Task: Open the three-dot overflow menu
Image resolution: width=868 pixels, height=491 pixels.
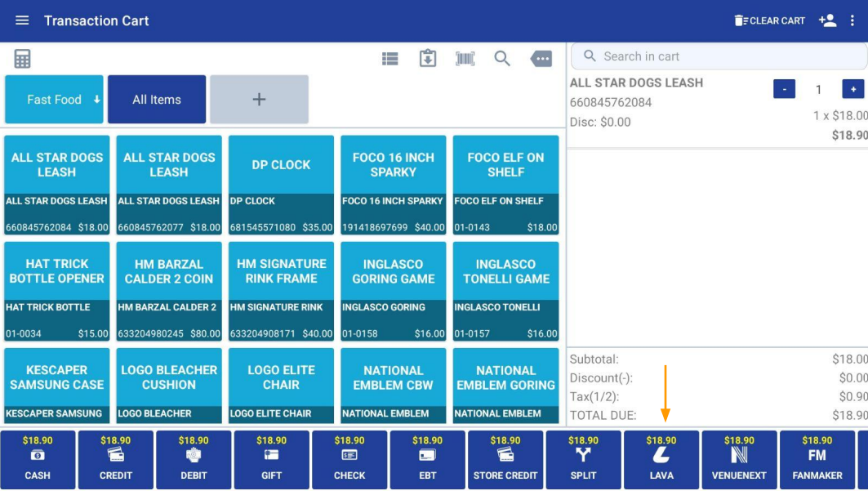Action: click(852, 20)
